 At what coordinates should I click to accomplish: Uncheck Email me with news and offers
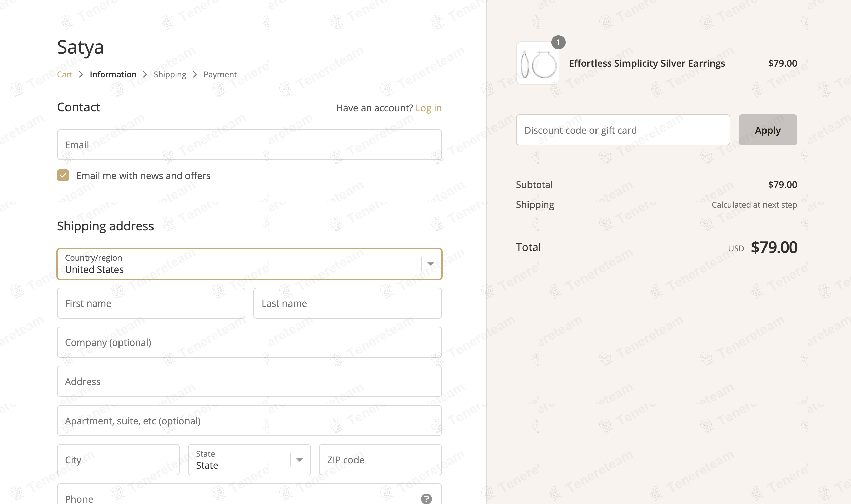click(x=63, y=175)
